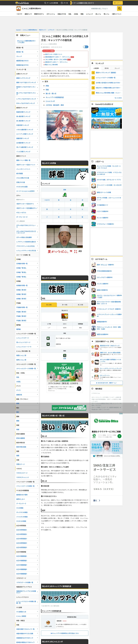Click the 改心ネコ character thumbnail icon
The height and width of the screenshot is (644, 138).
point(65,316)
